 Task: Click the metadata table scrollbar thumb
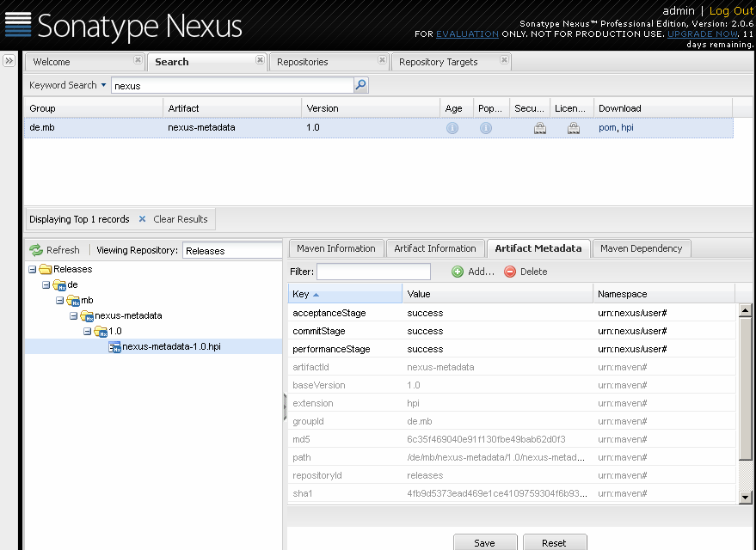click(x=746, y=388)
